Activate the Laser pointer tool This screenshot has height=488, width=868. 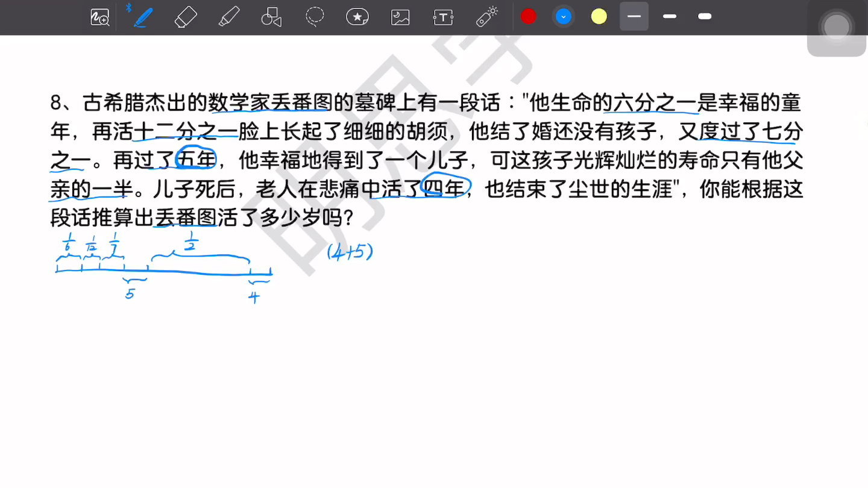click(x=486, y=17)
